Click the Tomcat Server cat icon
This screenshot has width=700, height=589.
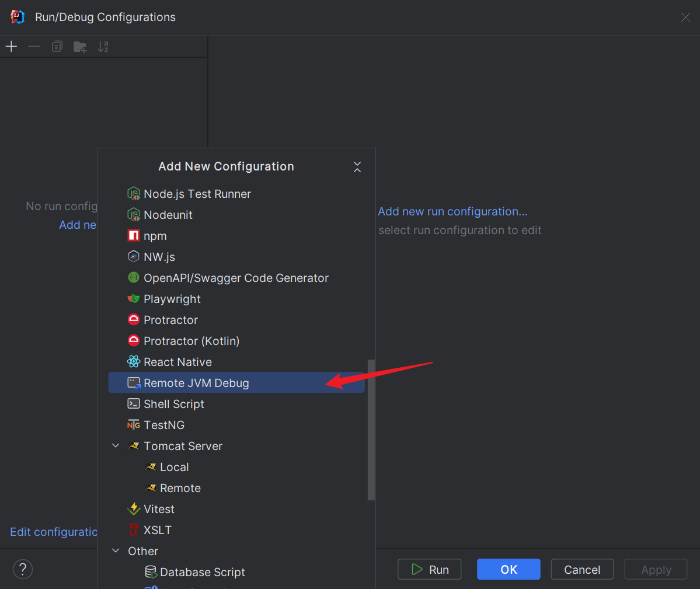pos(134,446)
